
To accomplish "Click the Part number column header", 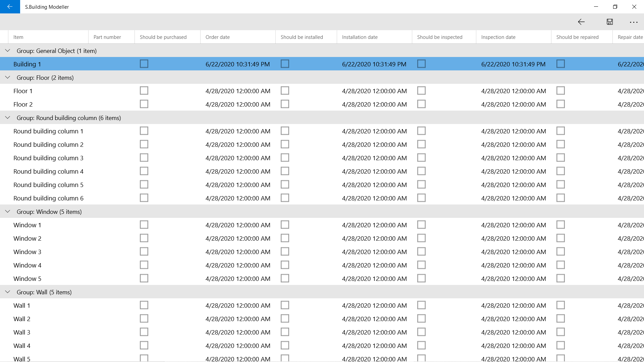I will click(107, 37).
